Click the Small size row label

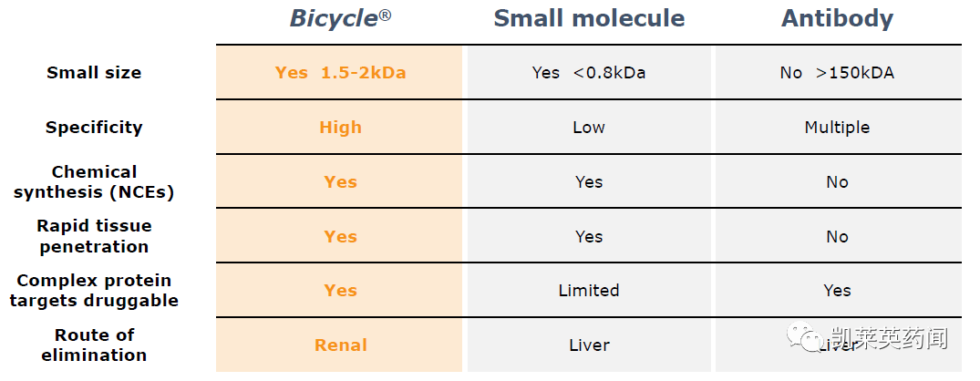click(x=94, y=72)
